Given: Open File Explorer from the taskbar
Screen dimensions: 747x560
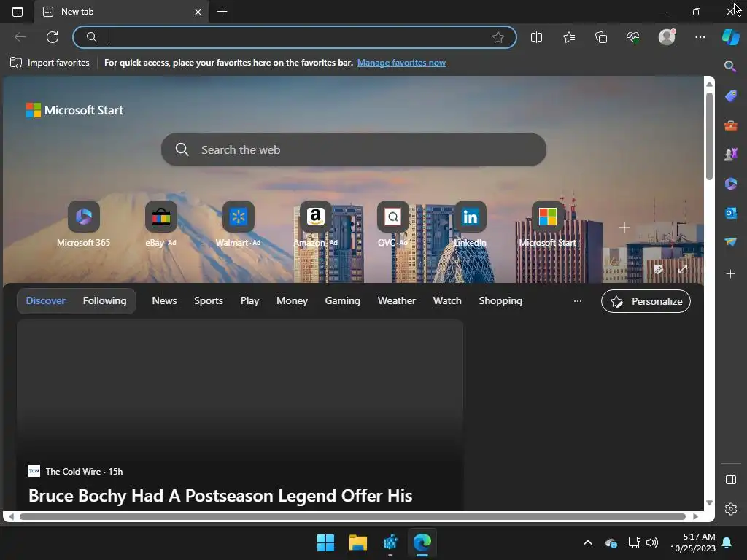Looking at the screenshot, I should pyautogui.click(x=357, y=542).
